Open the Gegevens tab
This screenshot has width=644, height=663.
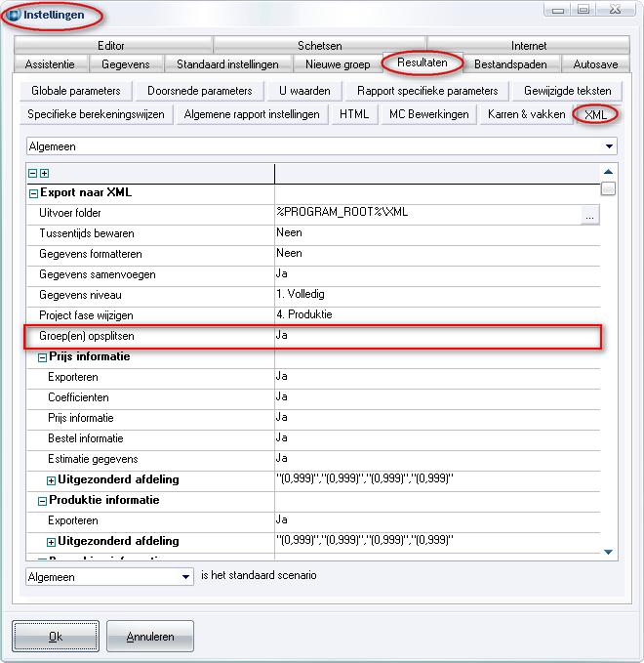(x=126, y=64)
